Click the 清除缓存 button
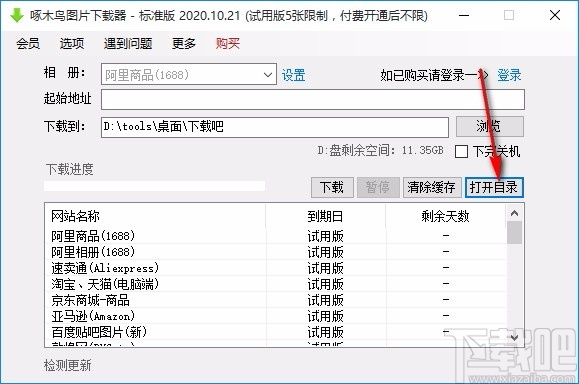The width and height of the screenshot is (579, 384). pyautogui.click(x=432, y=187)
